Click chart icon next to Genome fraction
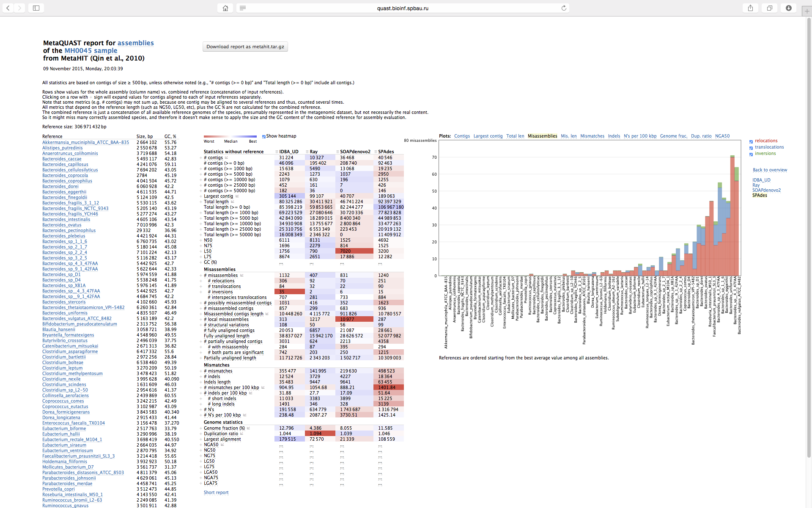This screenshot has width=812, height=508. 248,428
